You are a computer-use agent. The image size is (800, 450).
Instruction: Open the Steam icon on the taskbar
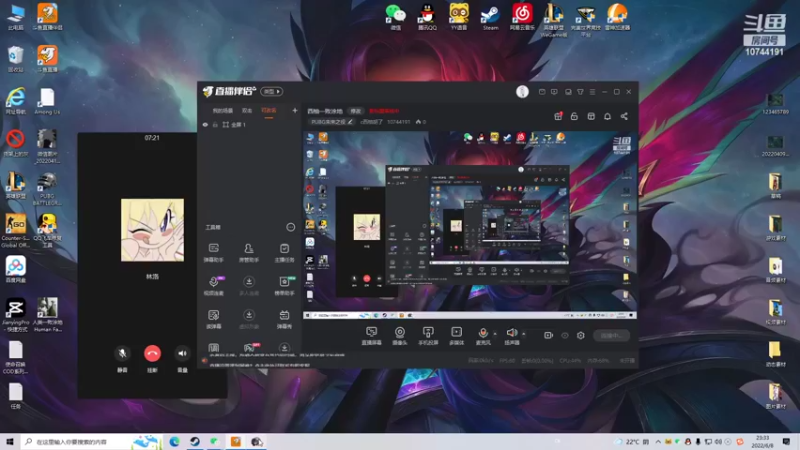click(195, 441)
